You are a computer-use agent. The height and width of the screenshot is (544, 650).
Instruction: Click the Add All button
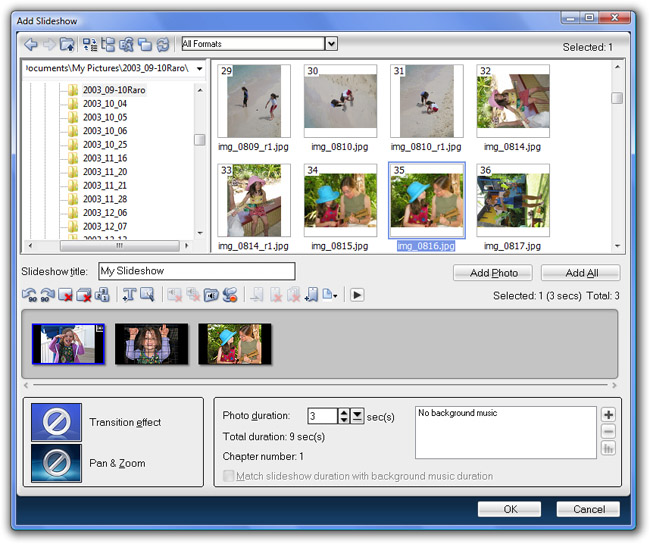tap(580, 273)
